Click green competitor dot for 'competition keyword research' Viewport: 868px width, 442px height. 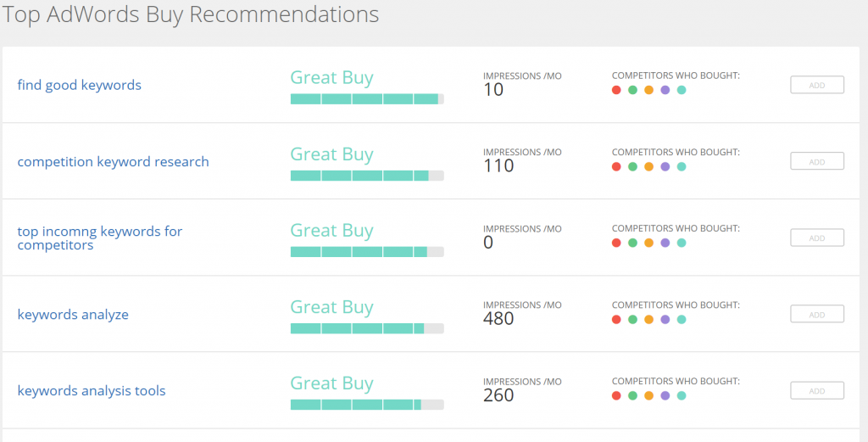click(x=632, y=166)
